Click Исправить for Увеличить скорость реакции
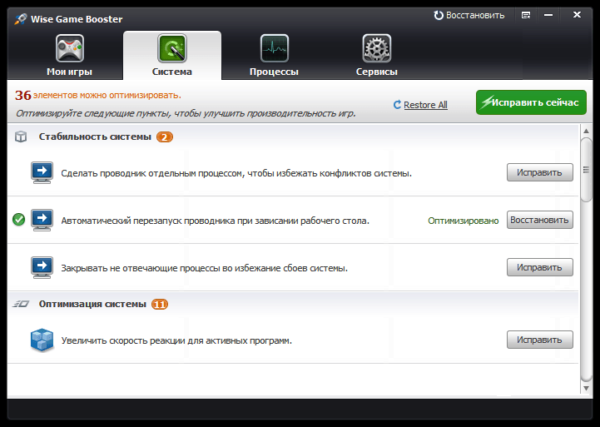This screenshot has height=427, width=600. point(540,340)
